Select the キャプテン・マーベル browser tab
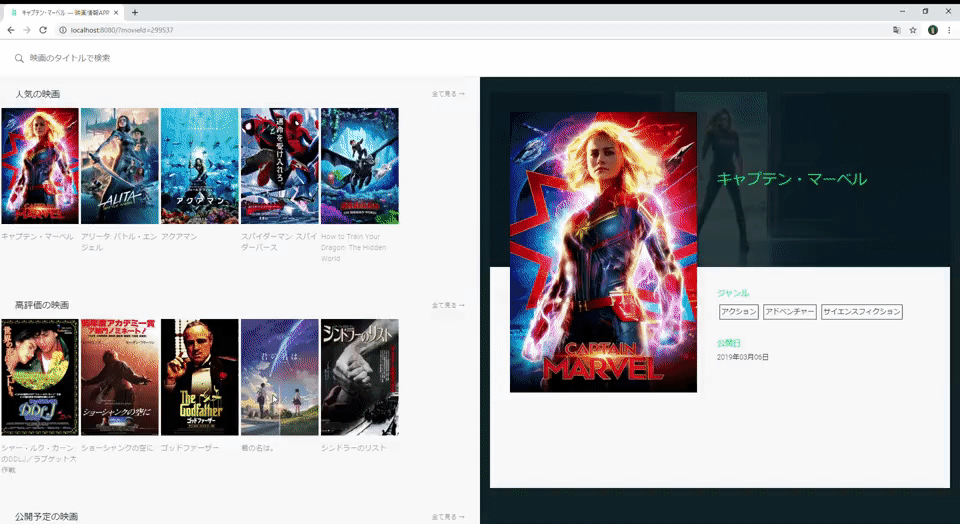Image resolution: width=960 pixels, height=524 pixels. [64, 12]
